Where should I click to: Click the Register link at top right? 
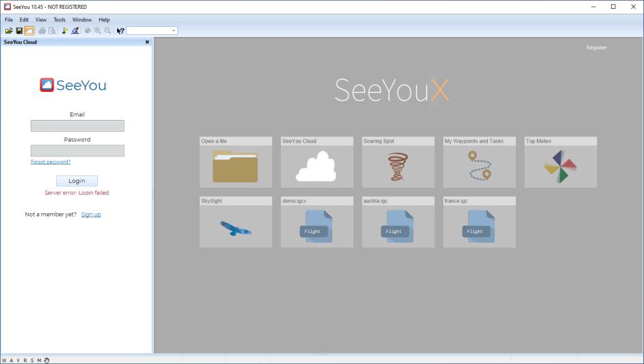(596, 48)
